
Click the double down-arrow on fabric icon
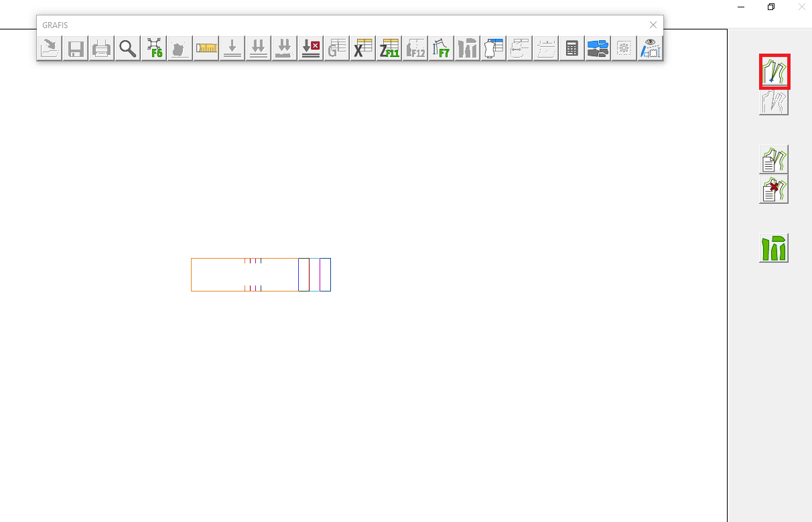[x=285, y=48]
